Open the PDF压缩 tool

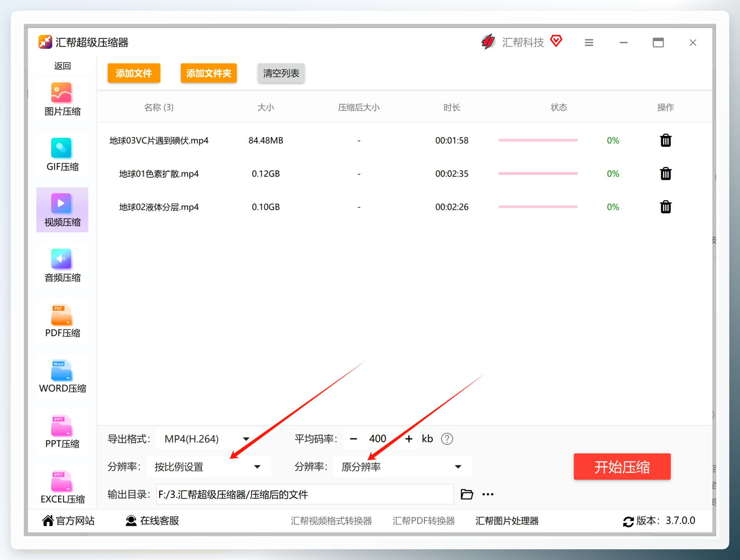tap(62, 321)
